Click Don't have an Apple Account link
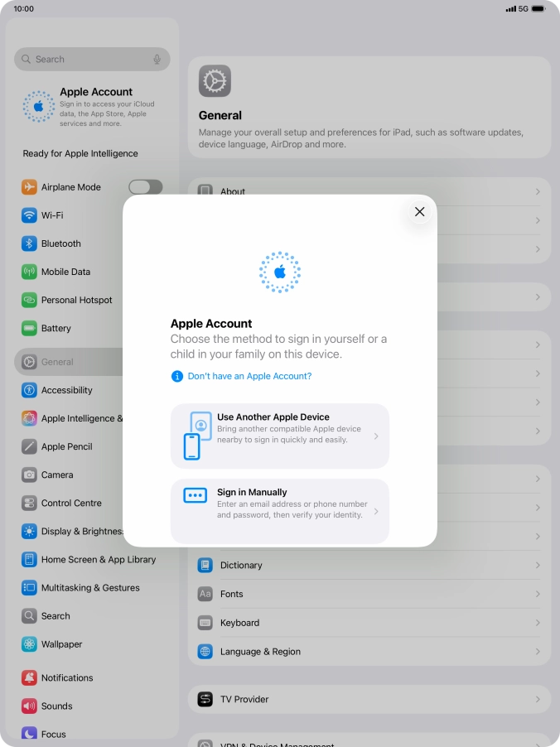560x747 pixels. (249, 376)
